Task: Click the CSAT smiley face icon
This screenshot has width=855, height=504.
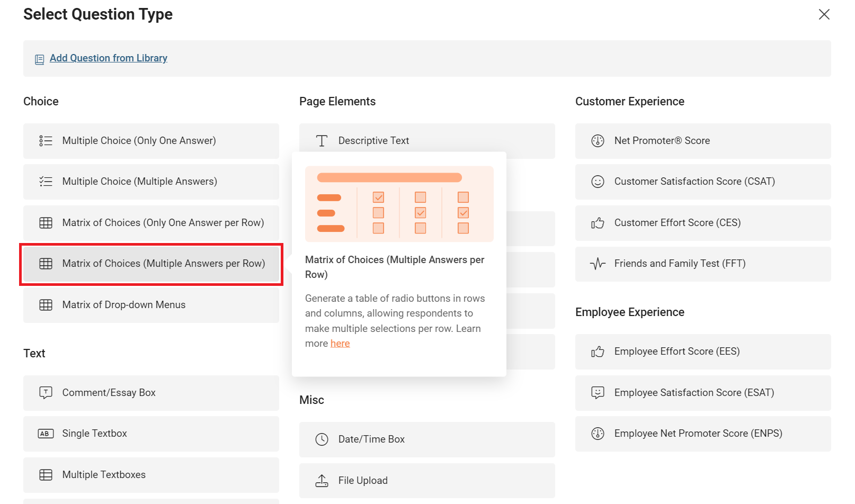Action: pos(598,182)
